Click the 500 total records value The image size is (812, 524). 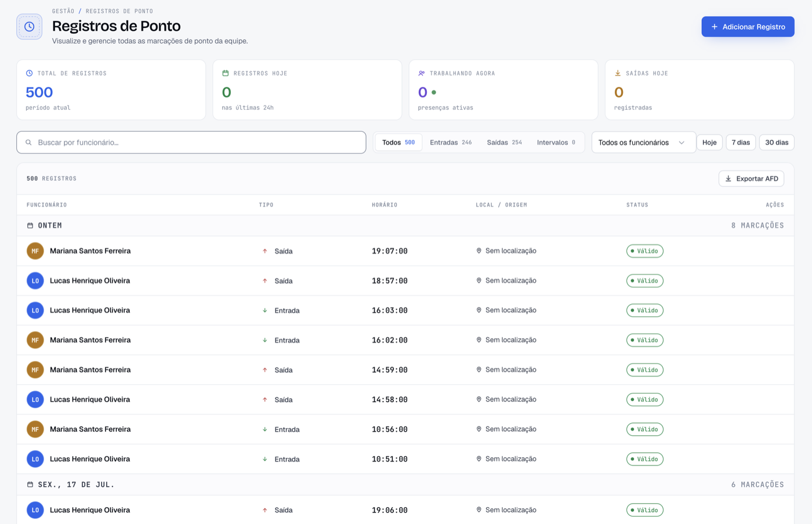[x=39, y=92]
